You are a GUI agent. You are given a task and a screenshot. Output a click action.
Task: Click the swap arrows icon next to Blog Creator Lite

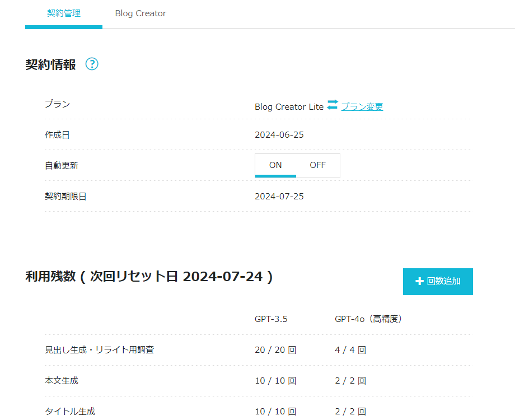click(x=333, y=105)
